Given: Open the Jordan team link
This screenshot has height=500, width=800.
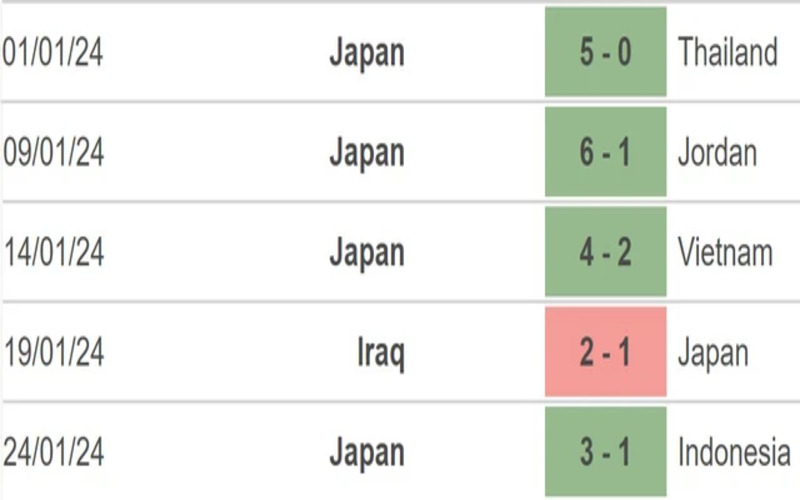Looking at the screenshot, I should pos(717,152).
